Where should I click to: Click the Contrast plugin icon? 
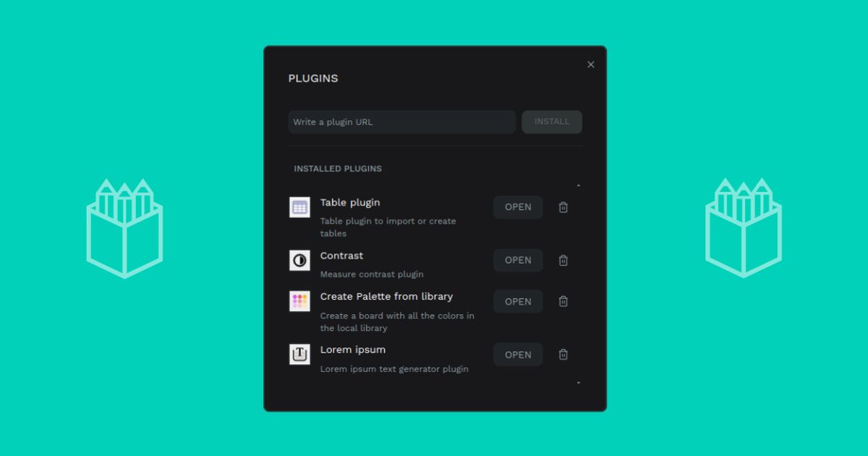pyautogui.click(x=299, y=261)
